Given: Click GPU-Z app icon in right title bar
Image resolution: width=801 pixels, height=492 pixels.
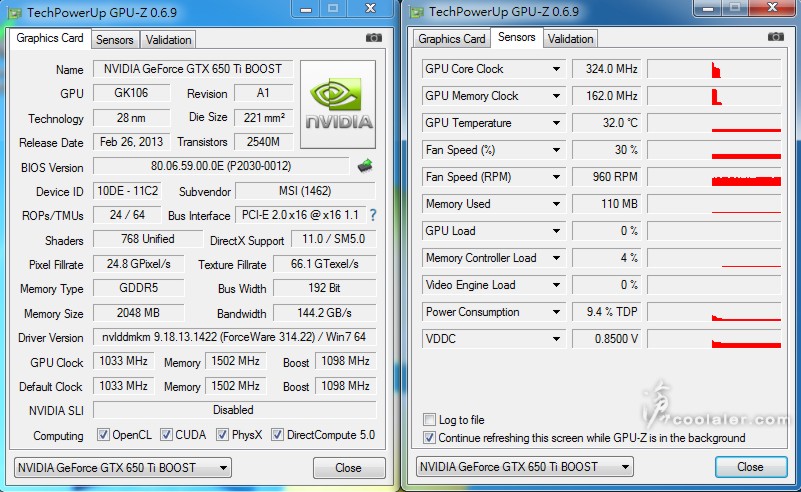Looking at the screenshot, I should pyautogui.click(x=417, y=13).
